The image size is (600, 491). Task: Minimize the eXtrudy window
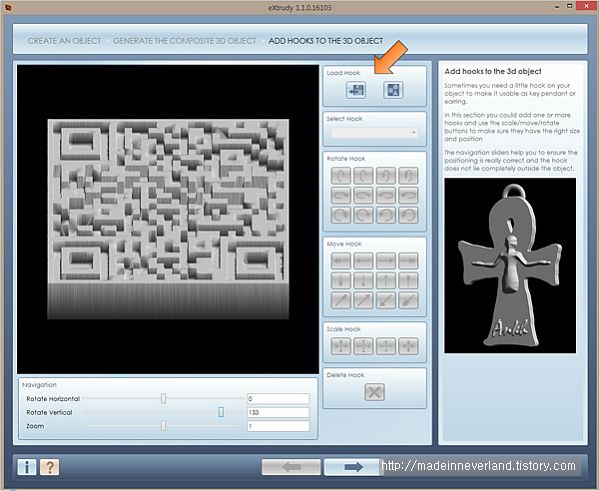tap(557, 7)
